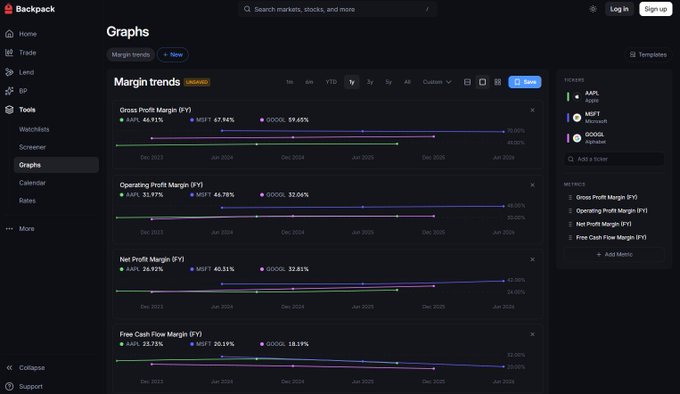Screen dimensions: 680x394
Task: Click GOOGL 32.81% legend in Net Profit Margin
Action: pos(284,269)
